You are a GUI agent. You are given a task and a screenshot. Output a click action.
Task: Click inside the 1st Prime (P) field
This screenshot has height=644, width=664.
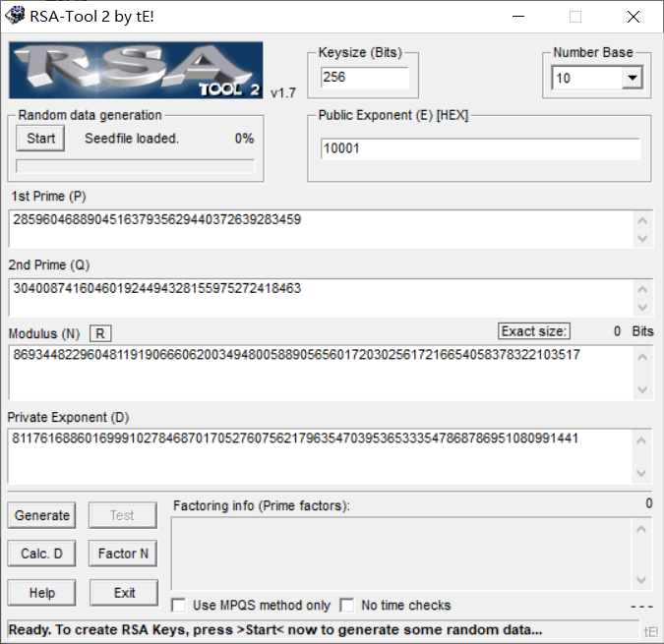321,229
